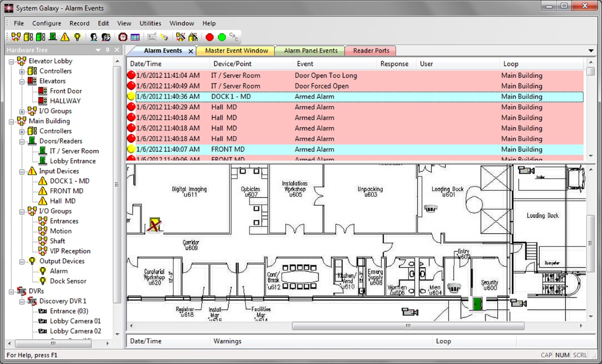Open the alarm warning triangle toolbar icon
Image resolution: width=602 pixels, height=364 pixels.
pos(65,37)
